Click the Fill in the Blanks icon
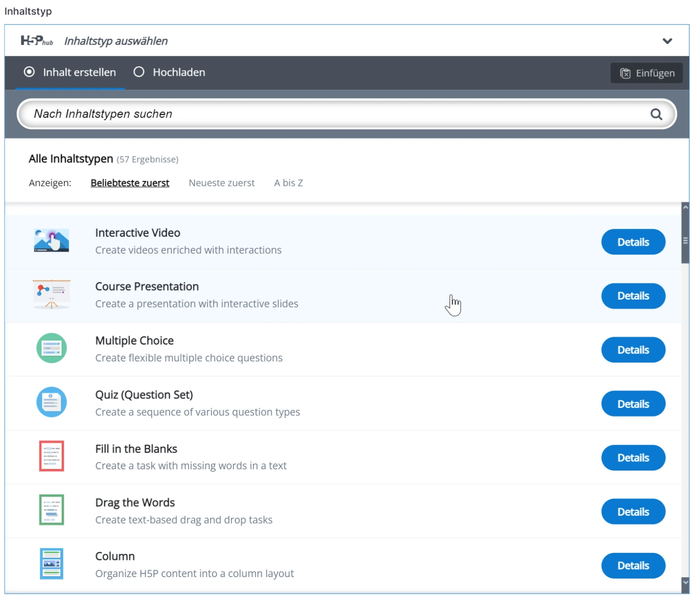 coord(52,456)
